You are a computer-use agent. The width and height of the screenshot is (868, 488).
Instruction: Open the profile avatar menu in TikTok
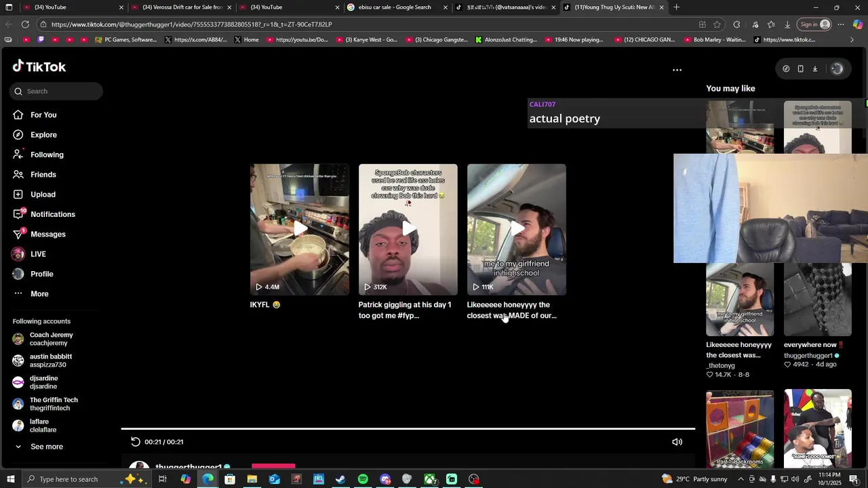click(x=837, y=68)
